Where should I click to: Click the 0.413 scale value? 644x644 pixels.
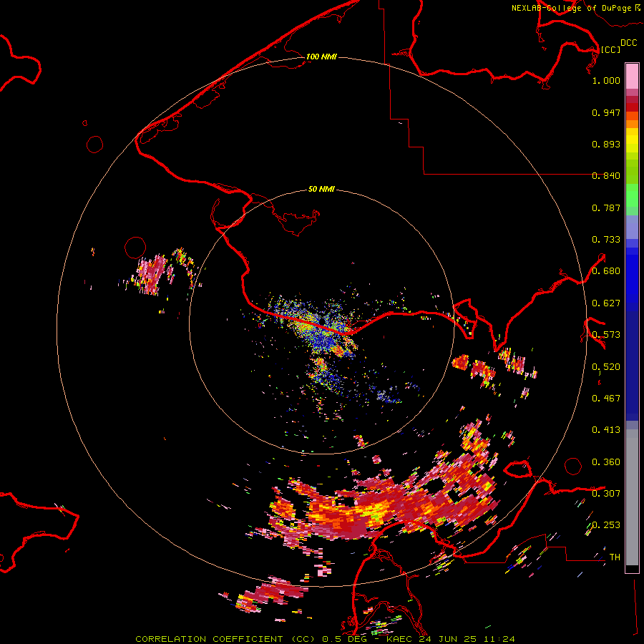[x=606, y=430]
